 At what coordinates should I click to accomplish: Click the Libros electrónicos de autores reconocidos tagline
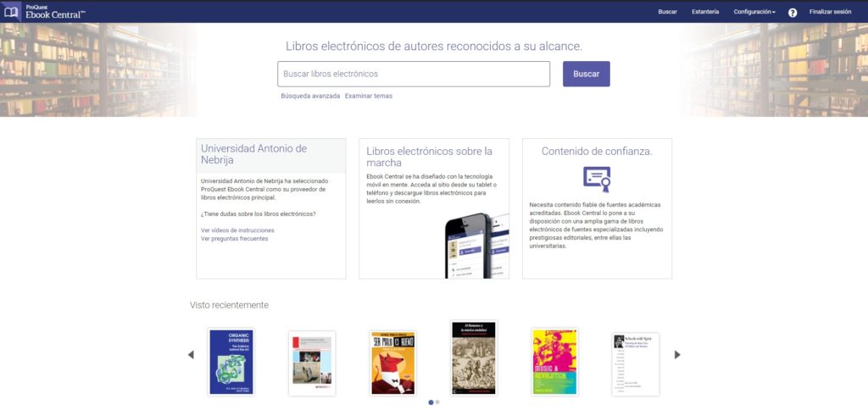434,46
